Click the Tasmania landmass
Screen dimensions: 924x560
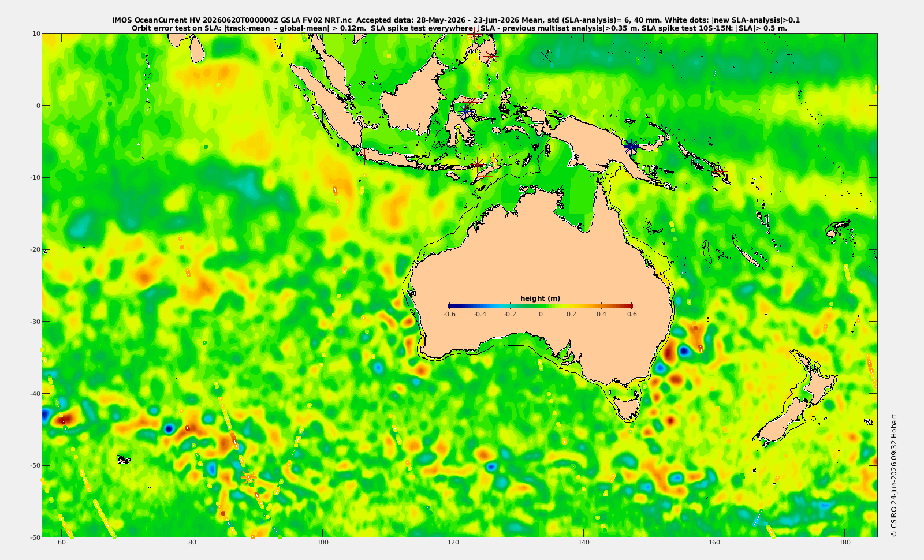pos(627,406)
